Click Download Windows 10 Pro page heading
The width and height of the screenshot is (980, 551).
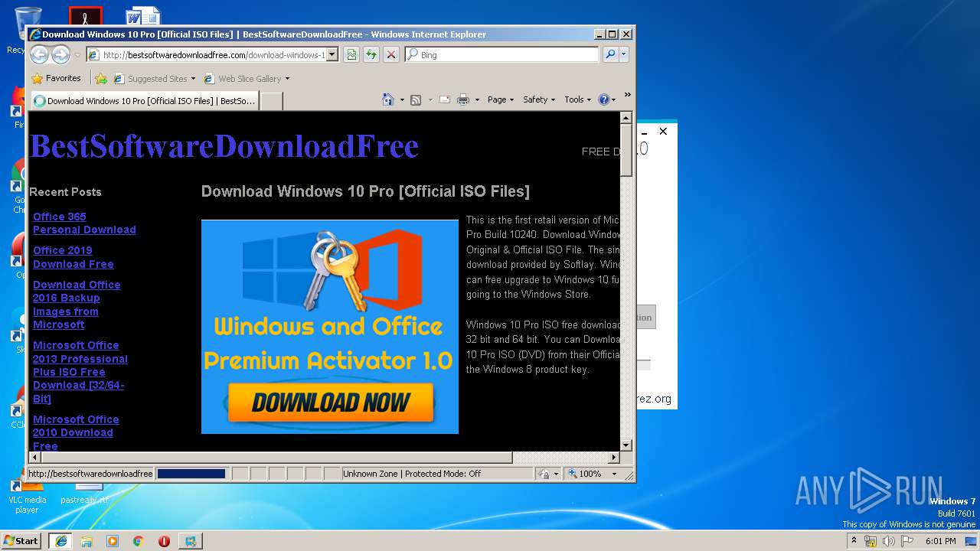tap(365, 191)
